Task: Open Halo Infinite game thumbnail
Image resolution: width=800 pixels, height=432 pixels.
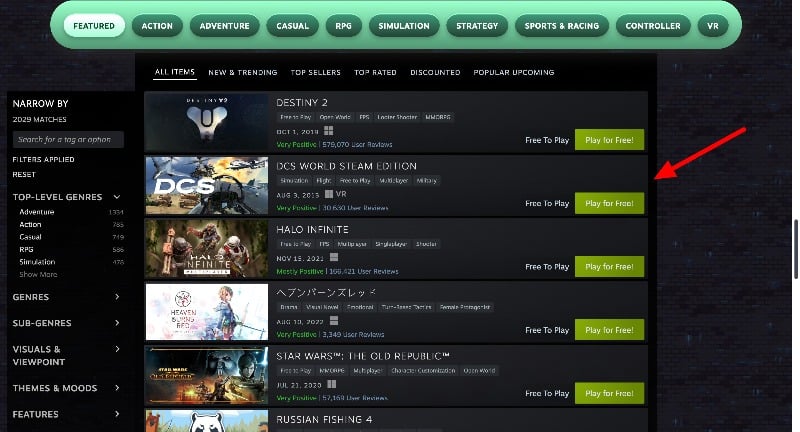Action: 207,248
